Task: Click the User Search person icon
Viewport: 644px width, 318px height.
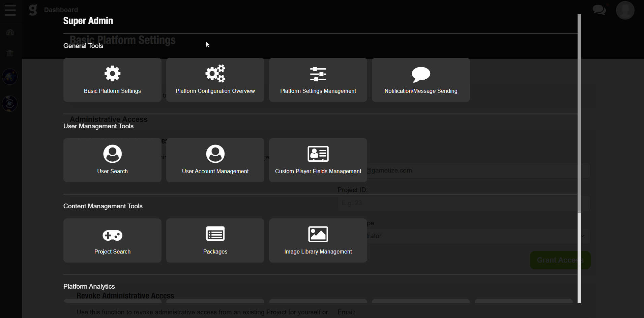Action: (x=112, y=154)
